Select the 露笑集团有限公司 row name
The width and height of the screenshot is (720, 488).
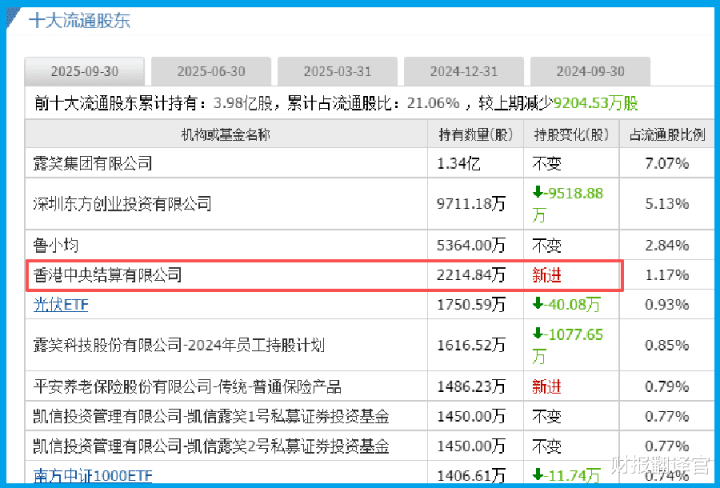point(92,163)
